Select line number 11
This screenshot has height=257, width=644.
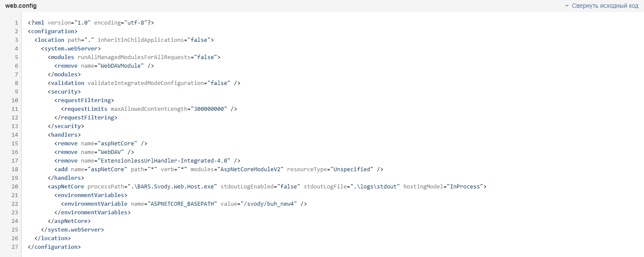pos(14,109)
